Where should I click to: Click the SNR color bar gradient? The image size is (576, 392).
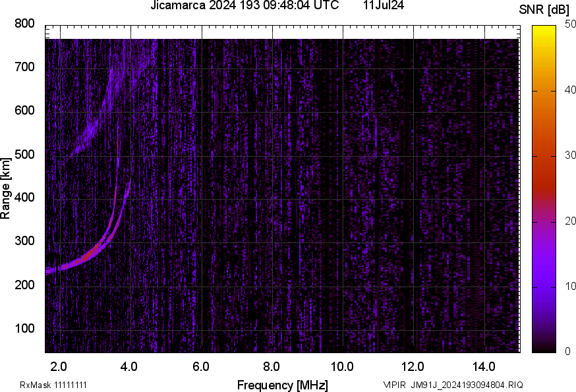coord(544,189)
